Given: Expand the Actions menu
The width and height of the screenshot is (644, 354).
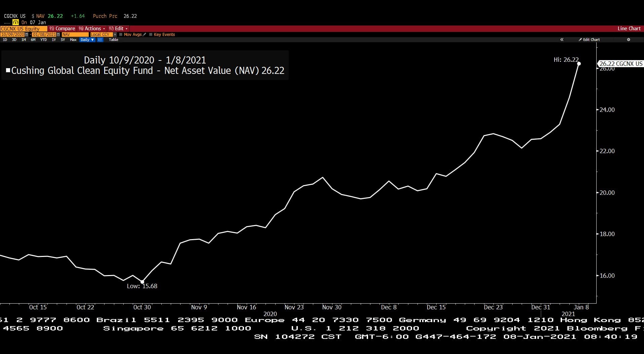Looking at the screenshot, I should [x=92, y=29].
